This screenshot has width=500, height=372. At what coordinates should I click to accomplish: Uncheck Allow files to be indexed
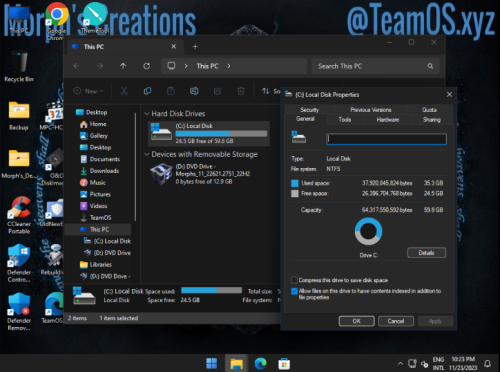coord(294,291)
